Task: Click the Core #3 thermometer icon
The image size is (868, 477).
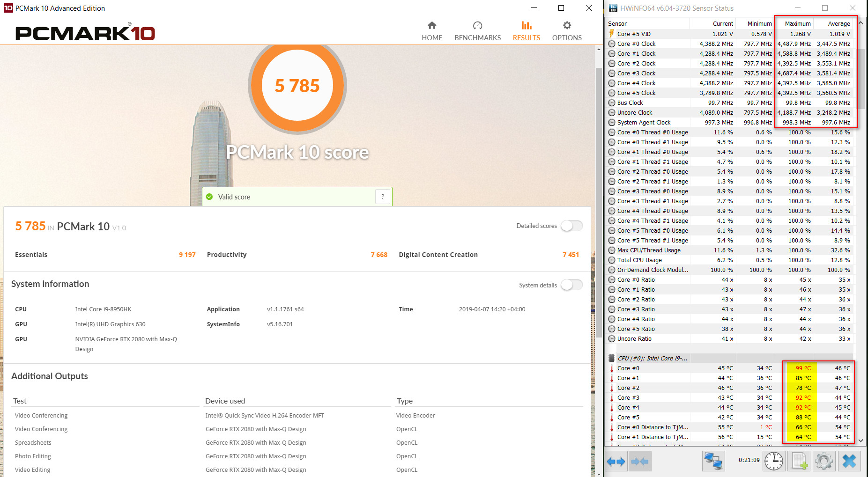Action: [612, 397]
